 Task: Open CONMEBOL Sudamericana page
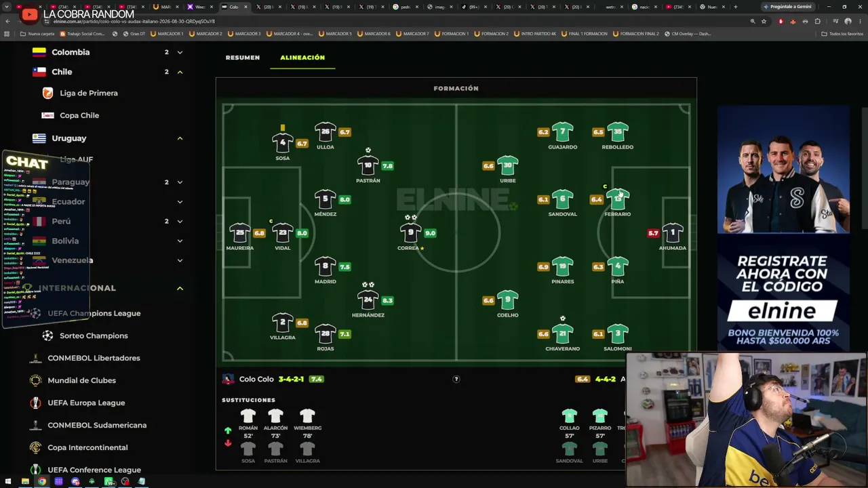pyautogui.click(x=97, y=425)
